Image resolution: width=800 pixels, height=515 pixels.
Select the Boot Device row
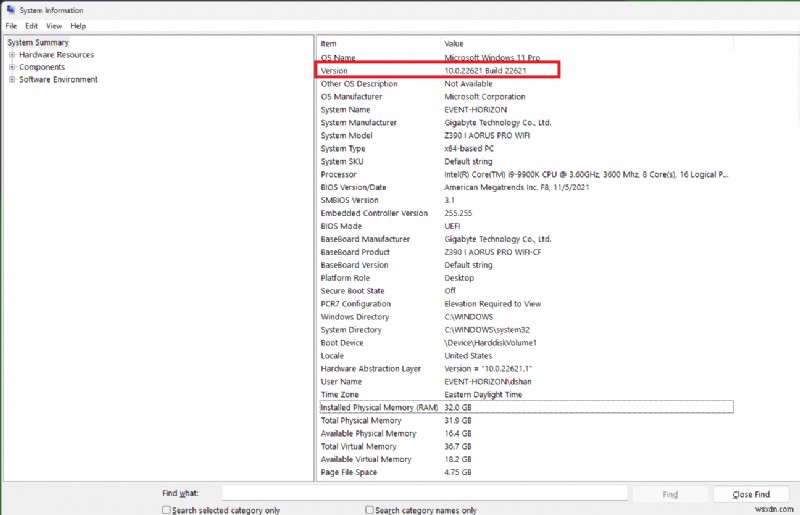tap(525, 342)
